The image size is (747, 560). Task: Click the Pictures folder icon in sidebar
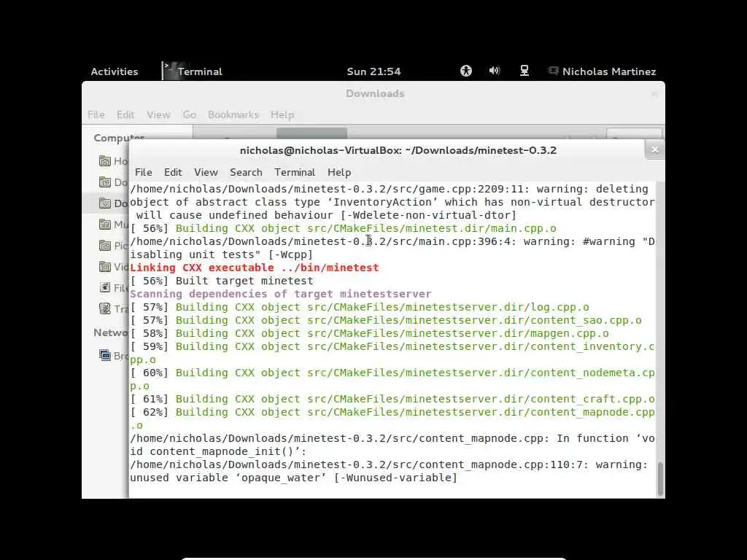tap(105, 246)
